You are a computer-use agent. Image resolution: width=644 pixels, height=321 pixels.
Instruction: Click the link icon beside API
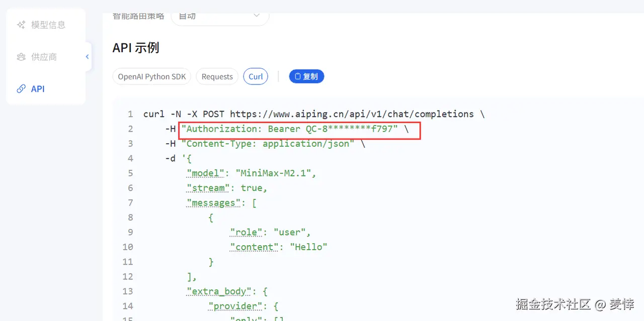click(21, 89)
